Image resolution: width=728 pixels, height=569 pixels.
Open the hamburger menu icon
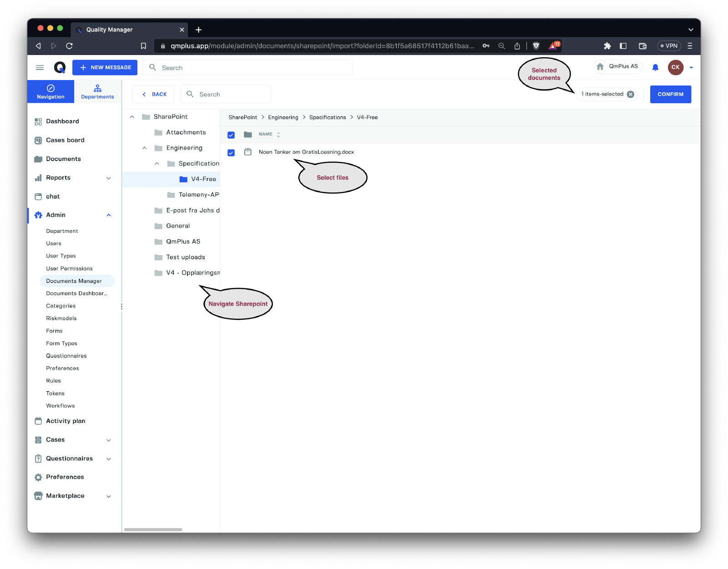click(40, 67)
